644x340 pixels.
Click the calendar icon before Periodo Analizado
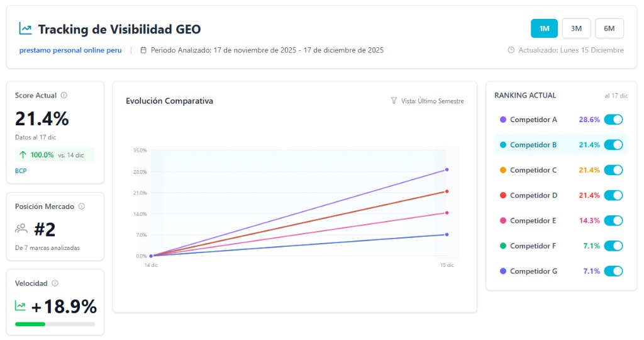[143, 50]
